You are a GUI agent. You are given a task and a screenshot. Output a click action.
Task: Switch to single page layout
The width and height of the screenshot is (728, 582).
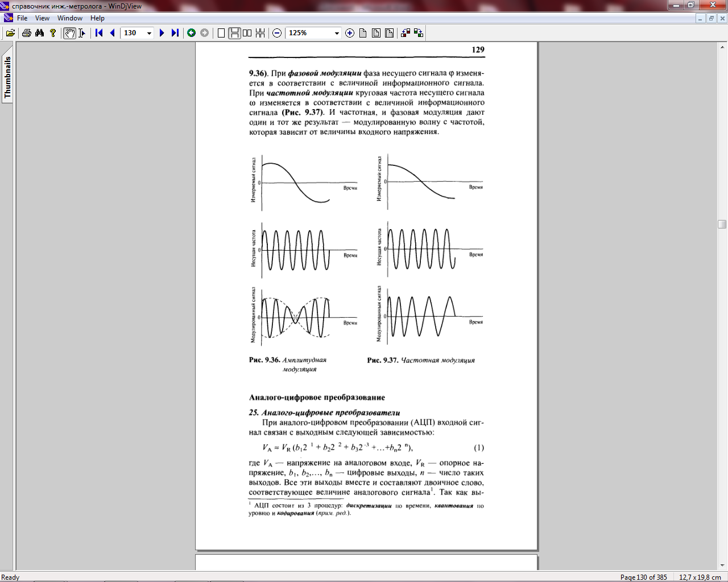coord(221,33)
